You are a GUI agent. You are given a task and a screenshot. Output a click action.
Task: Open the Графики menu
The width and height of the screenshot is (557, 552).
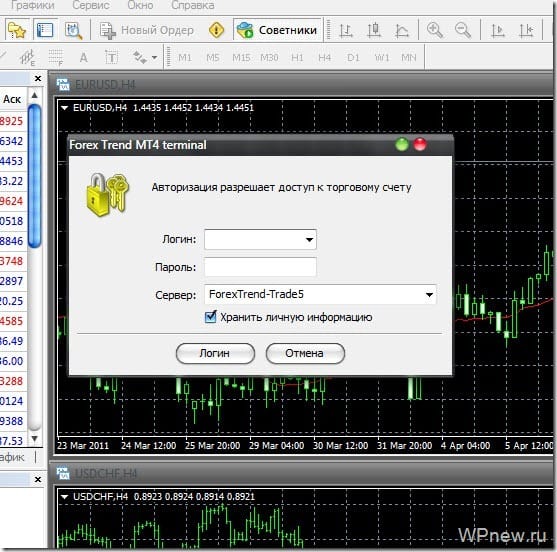click(32, 5)
